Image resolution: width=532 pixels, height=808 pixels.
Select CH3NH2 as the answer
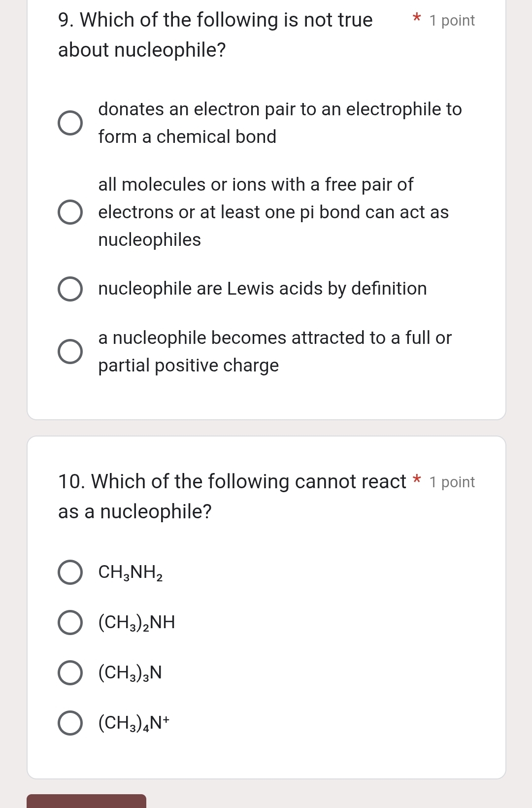71,572
